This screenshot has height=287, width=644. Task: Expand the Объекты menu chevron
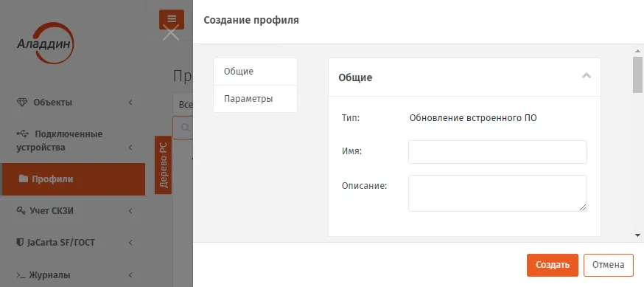[x=130, y=103]
